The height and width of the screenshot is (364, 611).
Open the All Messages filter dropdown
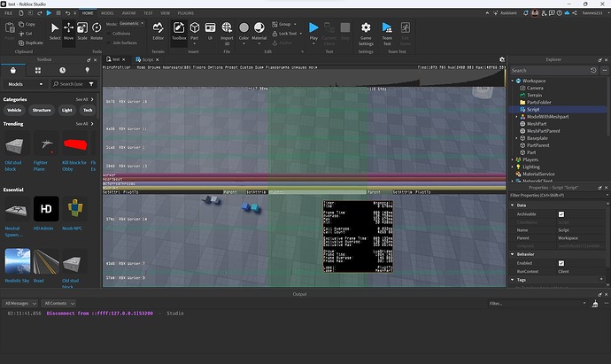pos(19,303)
